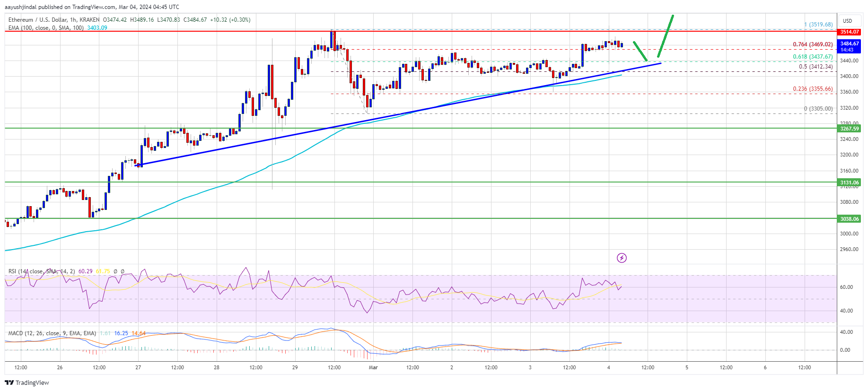Select the 0.236 (3355.66) Fibonacci label
The width and height of the screenshot is (868, 391).
point(813,89)
